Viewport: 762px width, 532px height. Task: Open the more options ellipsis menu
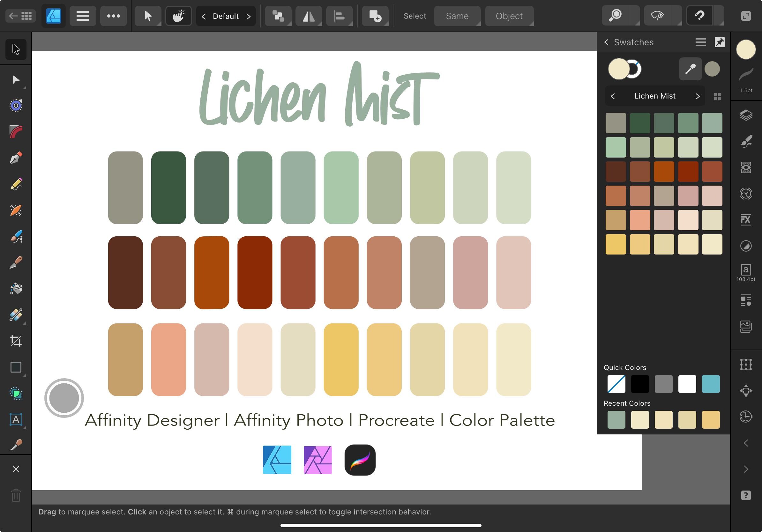(114, 16)
